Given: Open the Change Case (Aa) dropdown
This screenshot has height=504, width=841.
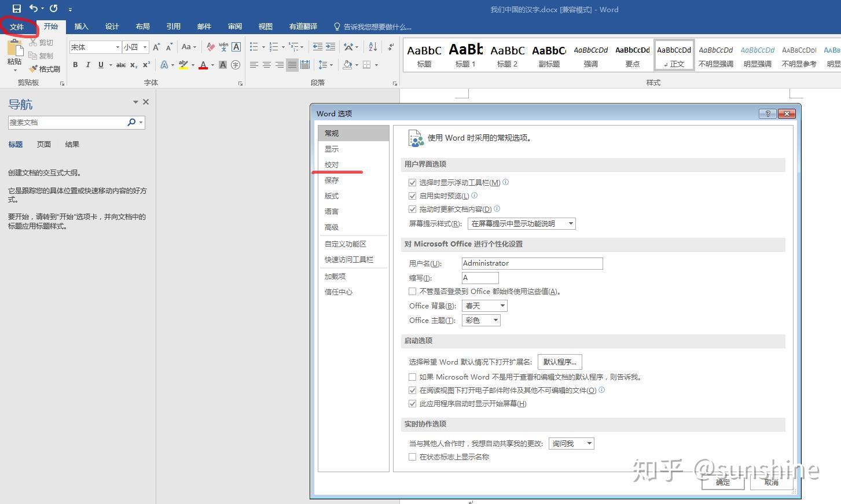Looking at the screenshot, I should [189, 47].
